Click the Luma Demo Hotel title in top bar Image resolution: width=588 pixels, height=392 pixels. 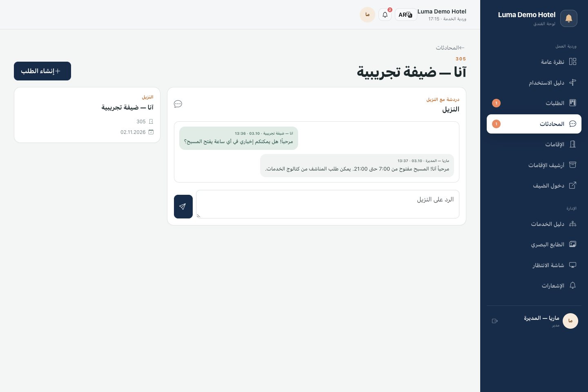[442, 11]
